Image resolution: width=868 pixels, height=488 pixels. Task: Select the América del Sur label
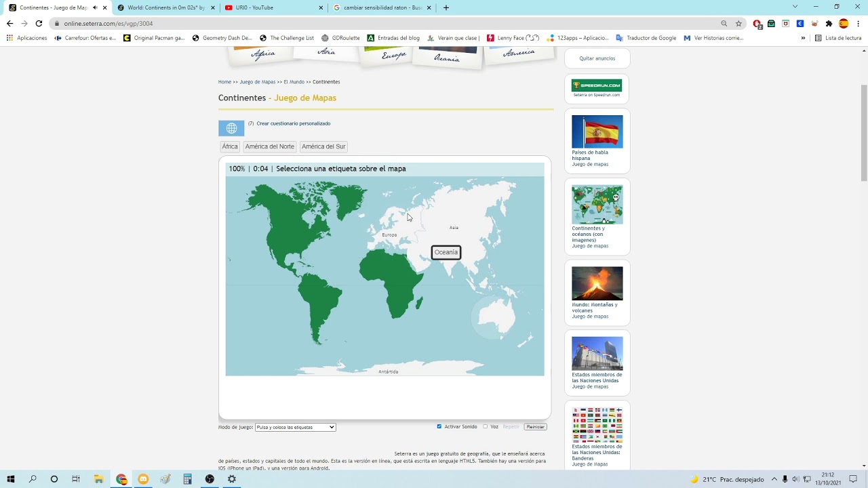pos(323,146)
